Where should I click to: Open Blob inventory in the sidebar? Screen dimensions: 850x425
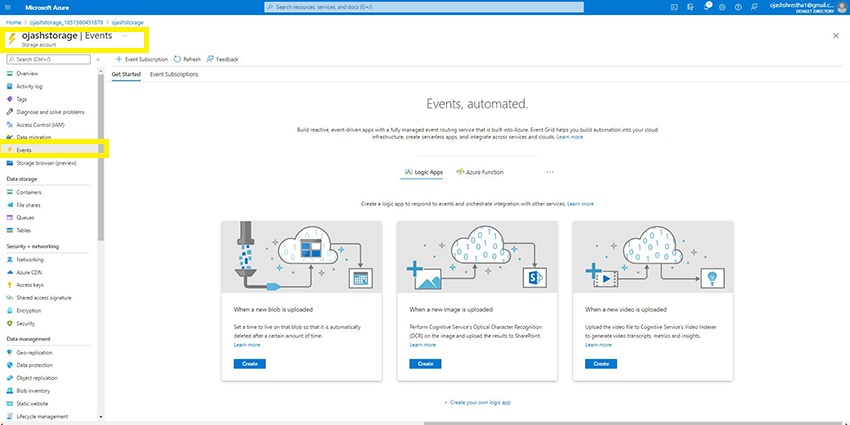point(33,391)
